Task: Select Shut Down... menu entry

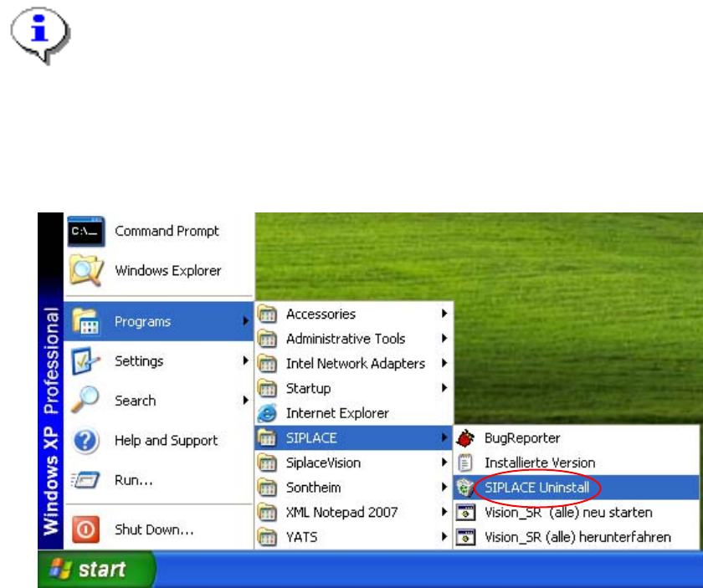Action: pyautogui.click(x=159, y=529)
